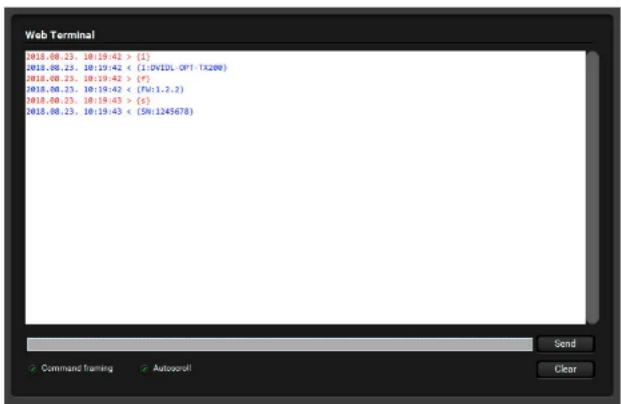Click the terminal output scrollbar
This screenshot has height=404, width=621.
point(592,187)
